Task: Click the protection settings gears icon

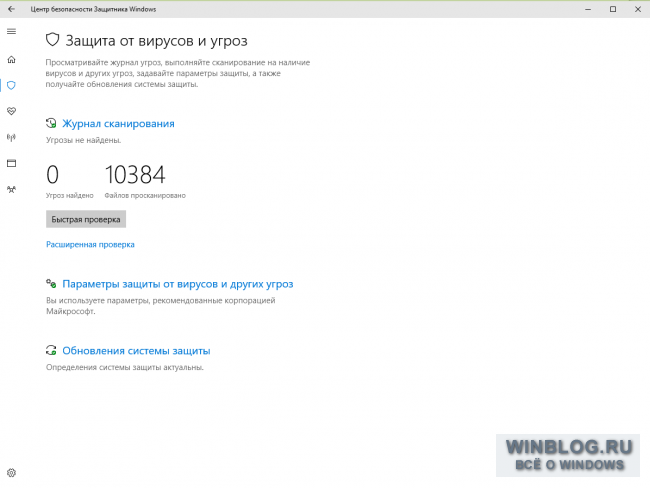Action: tap(51, 284)
